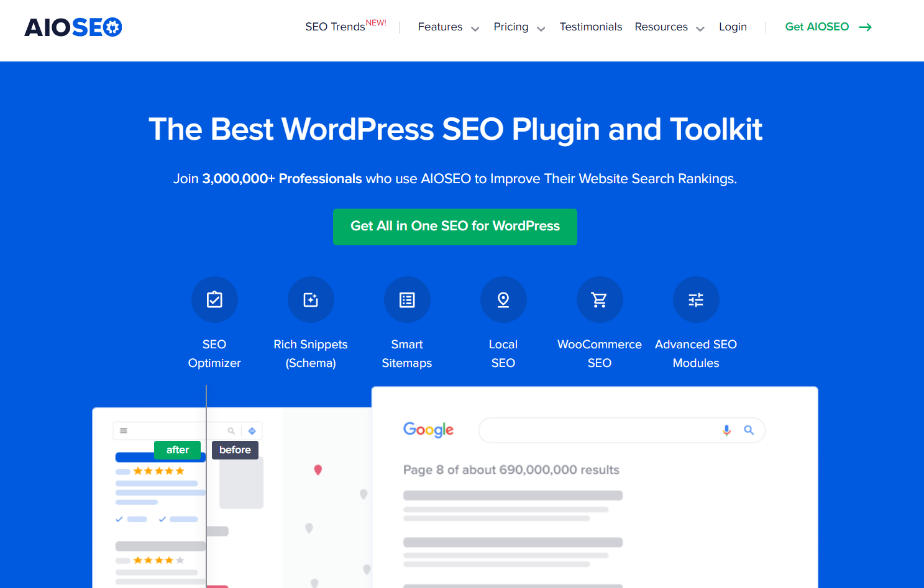Click the Rich Snippets (Schema) label
Screen dimensions: 924x588
click(x=311, y=354)
